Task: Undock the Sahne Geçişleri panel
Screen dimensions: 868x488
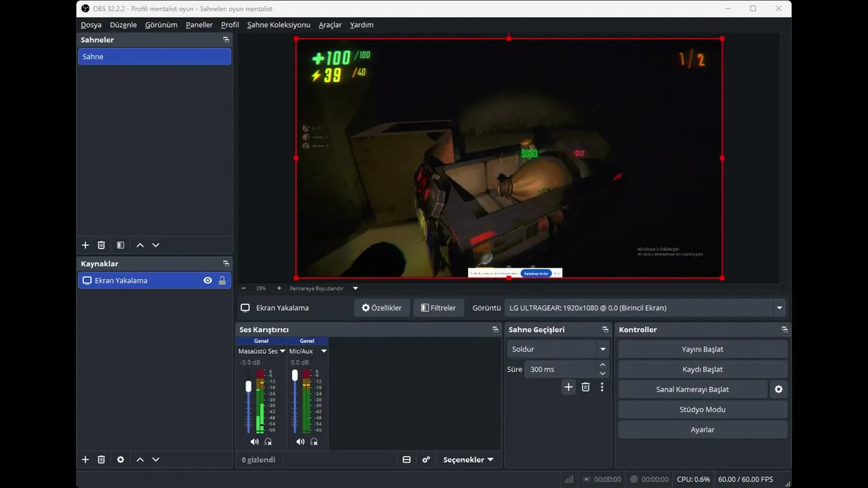Action: [x=605, y=329]
